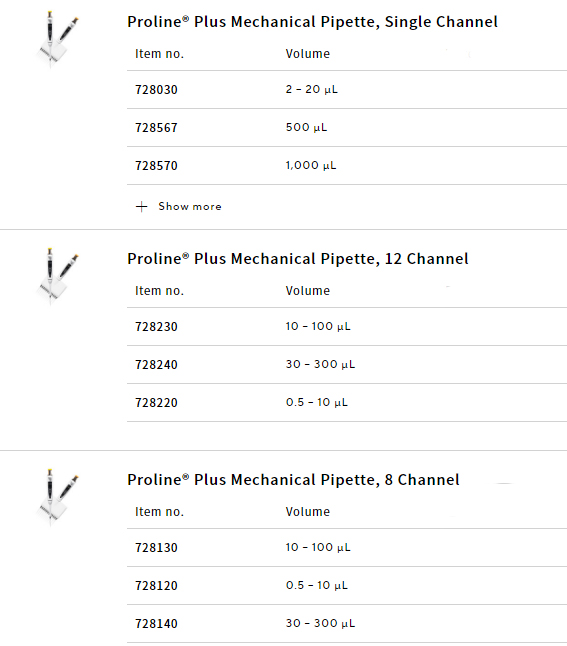Click the 2 – 20 µL volume row
The height and width of the screenshot is (646, 567).
click(x=347, y=89)
